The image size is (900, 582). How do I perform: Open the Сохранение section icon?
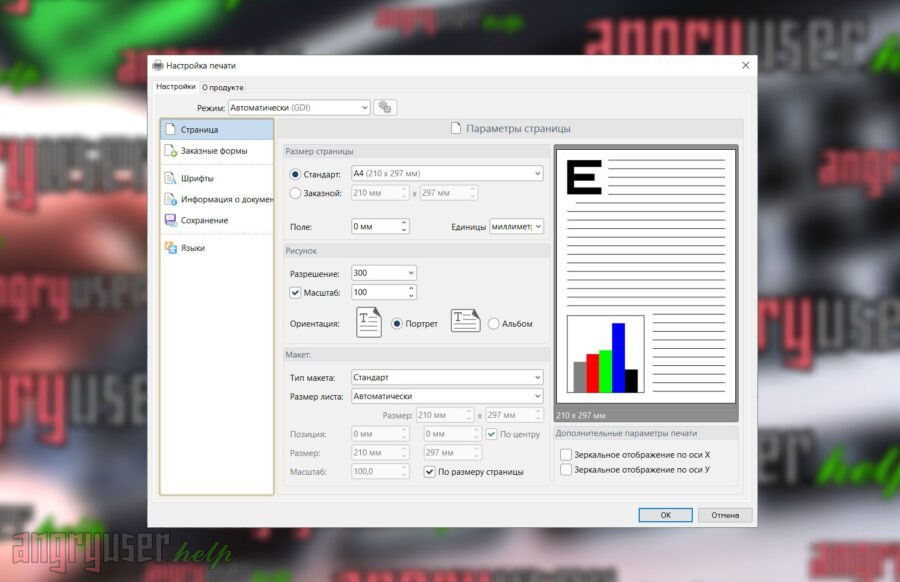170,220
